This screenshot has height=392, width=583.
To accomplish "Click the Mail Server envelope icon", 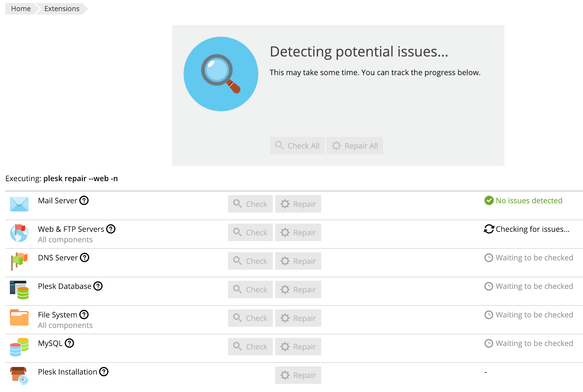I will pos(19,204).
